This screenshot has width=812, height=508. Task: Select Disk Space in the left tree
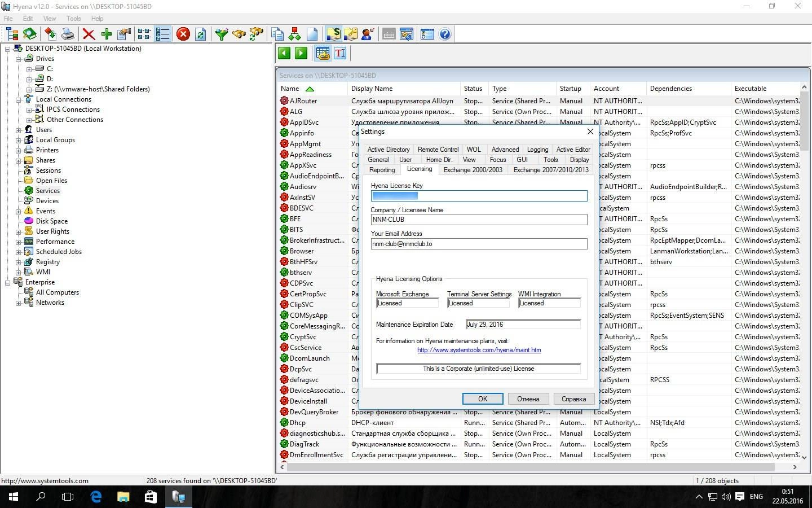(x=52, y=221)
